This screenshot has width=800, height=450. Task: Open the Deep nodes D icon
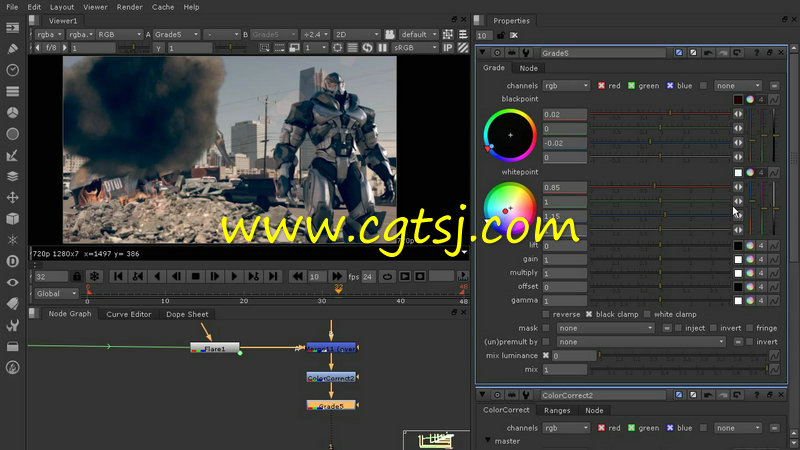pos(12,261)
